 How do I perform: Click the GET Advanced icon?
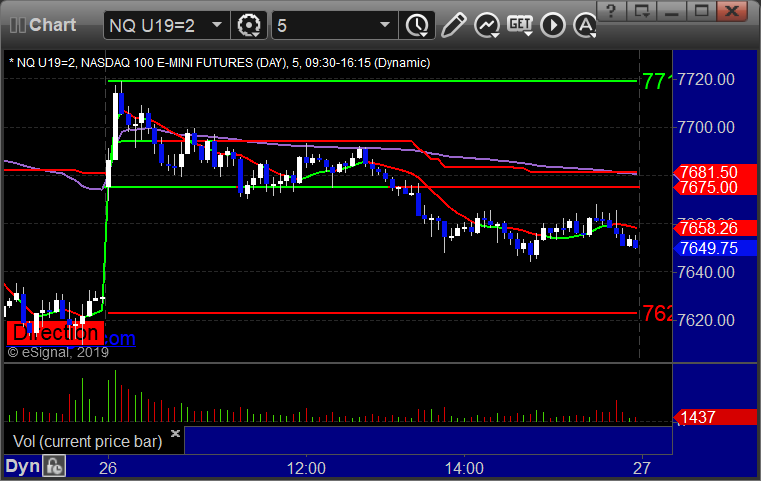[520, 24]
